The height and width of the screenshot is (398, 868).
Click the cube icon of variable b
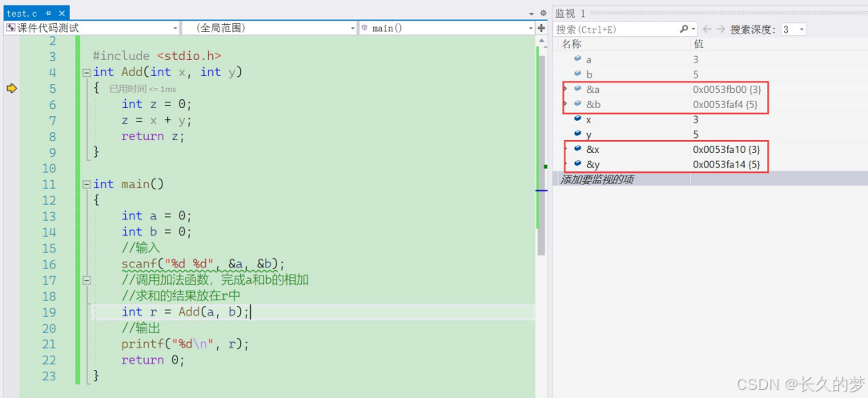(578, 74)
